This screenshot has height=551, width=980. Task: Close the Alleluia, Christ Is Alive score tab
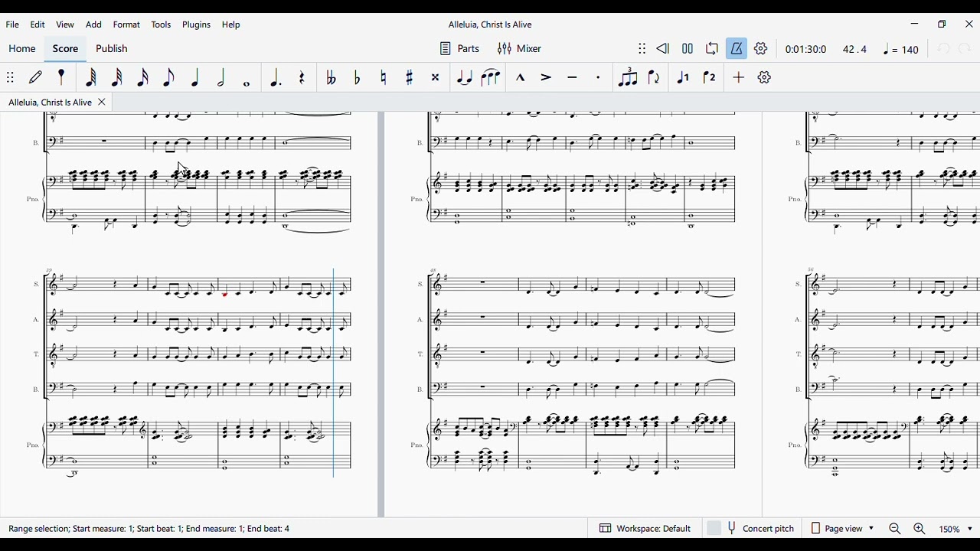click(x=102, y=103)
